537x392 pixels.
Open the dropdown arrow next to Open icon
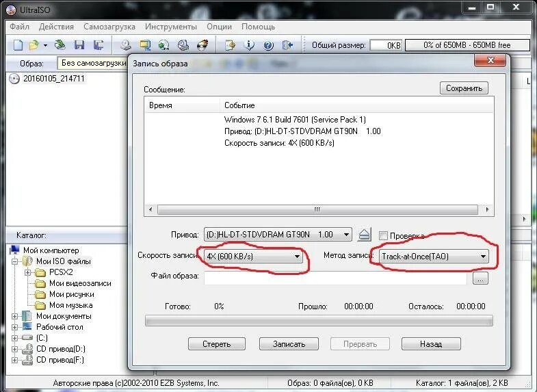click(45, 45)
